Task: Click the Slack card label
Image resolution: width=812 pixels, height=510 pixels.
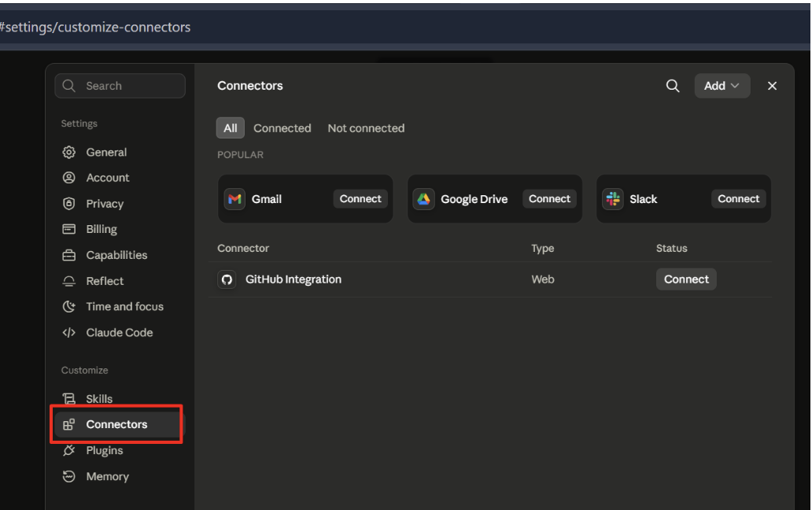Action: (x=643, y=199)
